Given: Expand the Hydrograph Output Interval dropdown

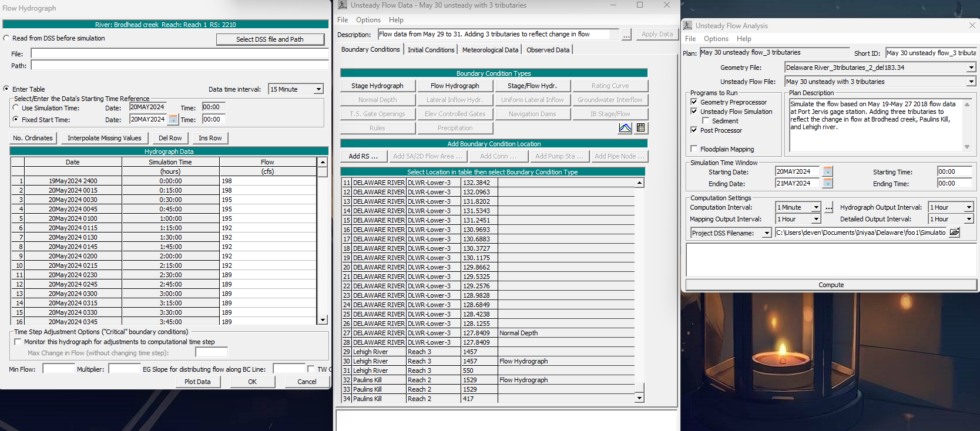Looking at the screenshot, I should [969, 207].
